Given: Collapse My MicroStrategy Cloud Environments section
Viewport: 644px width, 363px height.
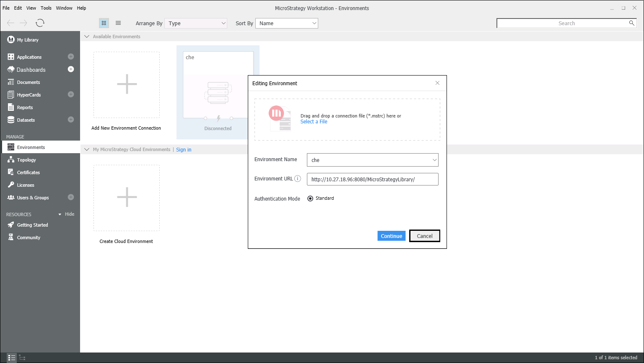Looking at the screenshot, I should [x=87, y=149].
